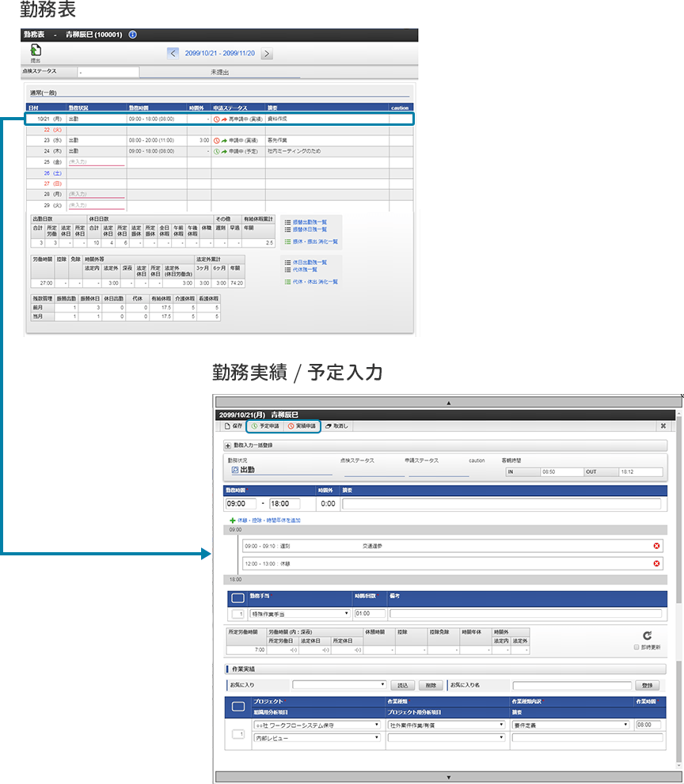Click the 作業実績 section header
Viewport: 684px width, 784px height.
[446, 669]
